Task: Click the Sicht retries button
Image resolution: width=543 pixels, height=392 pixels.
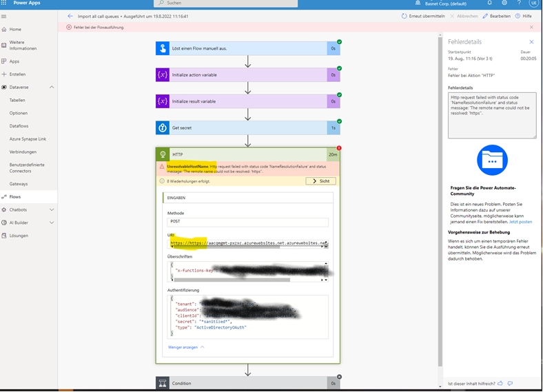Action: pyautogui.click(x=320, y=181)
